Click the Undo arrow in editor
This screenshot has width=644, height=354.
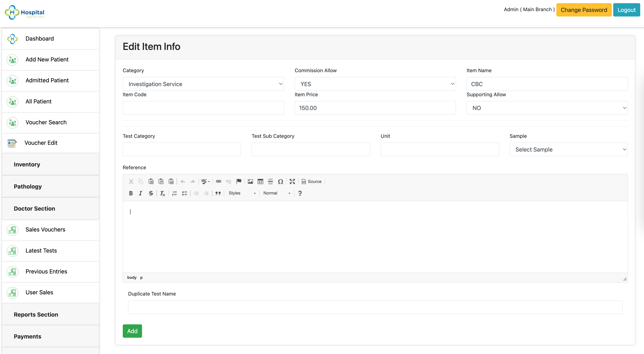(x=183, y=182)
